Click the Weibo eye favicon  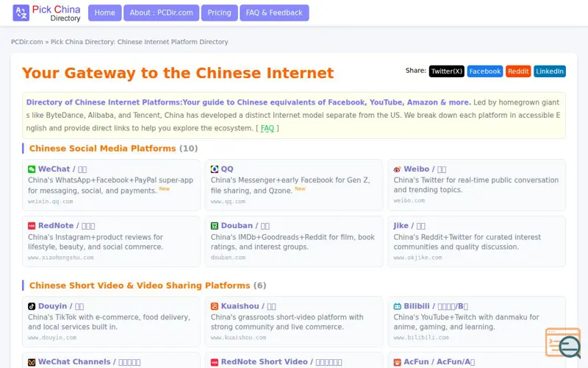point(397,169)
